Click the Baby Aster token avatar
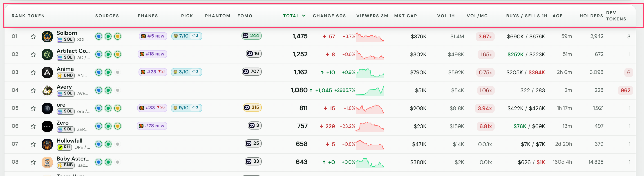 [x=47, y=163]
